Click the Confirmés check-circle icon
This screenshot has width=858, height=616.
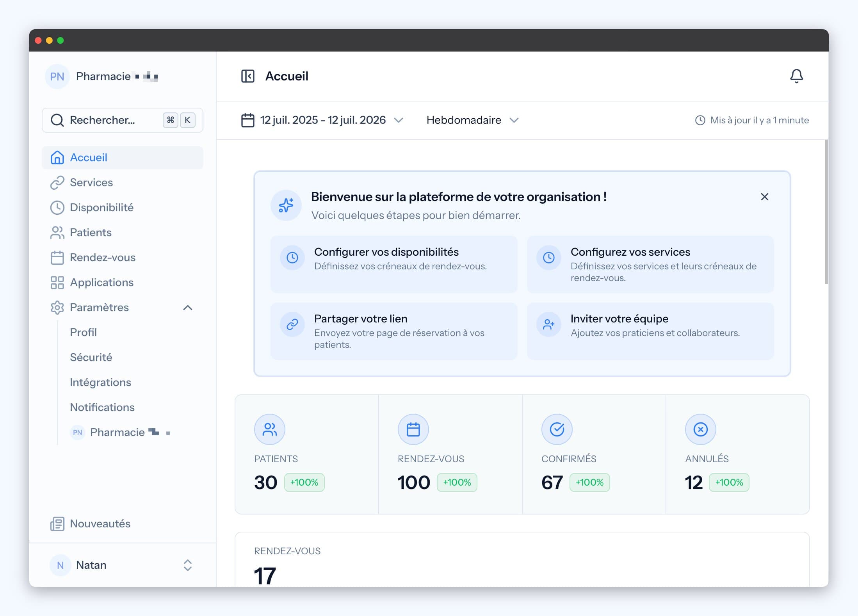click(557, 429)
